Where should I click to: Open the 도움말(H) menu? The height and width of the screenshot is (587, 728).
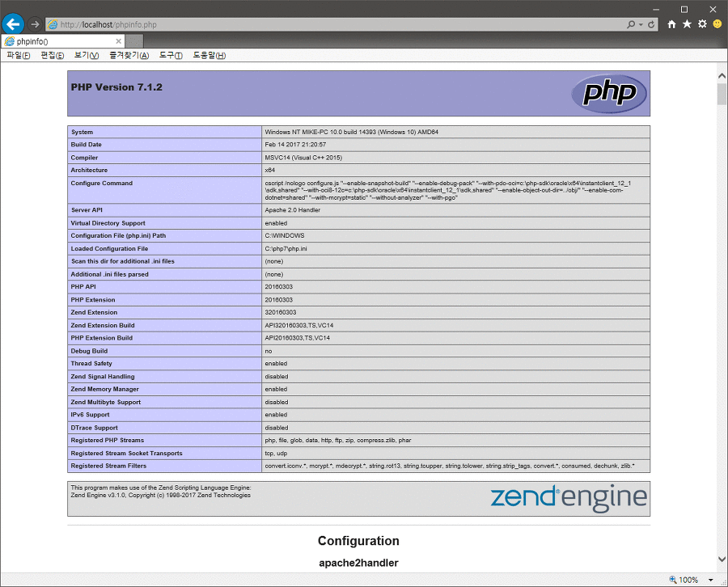tap(210, 55)
